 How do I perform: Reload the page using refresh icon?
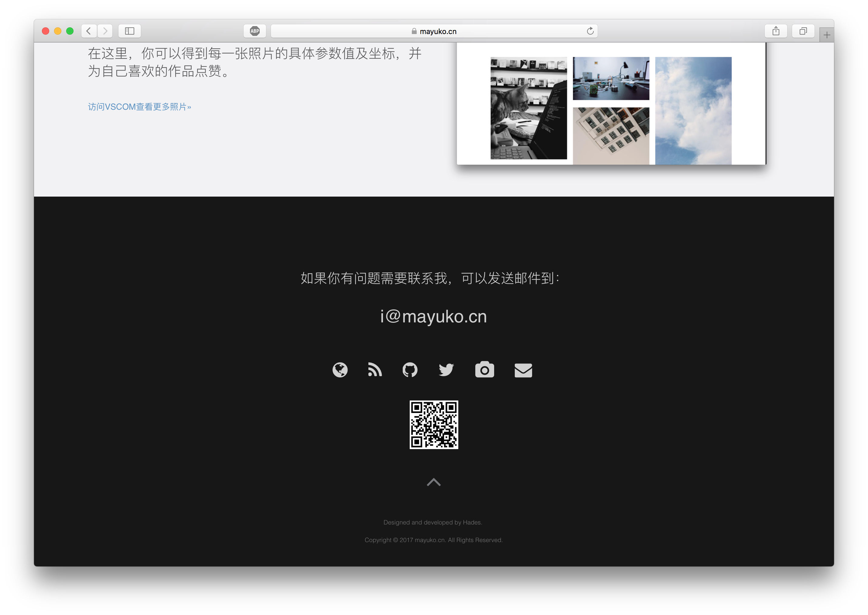click(x=590, y=31)
